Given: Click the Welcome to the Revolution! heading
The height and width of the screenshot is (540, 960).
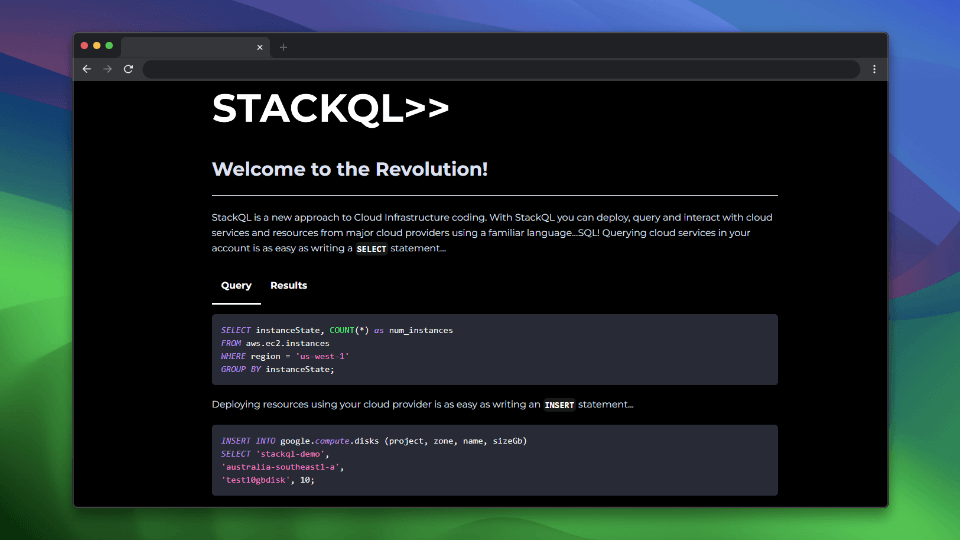Looking at the screenshot, I should point(350,169).
